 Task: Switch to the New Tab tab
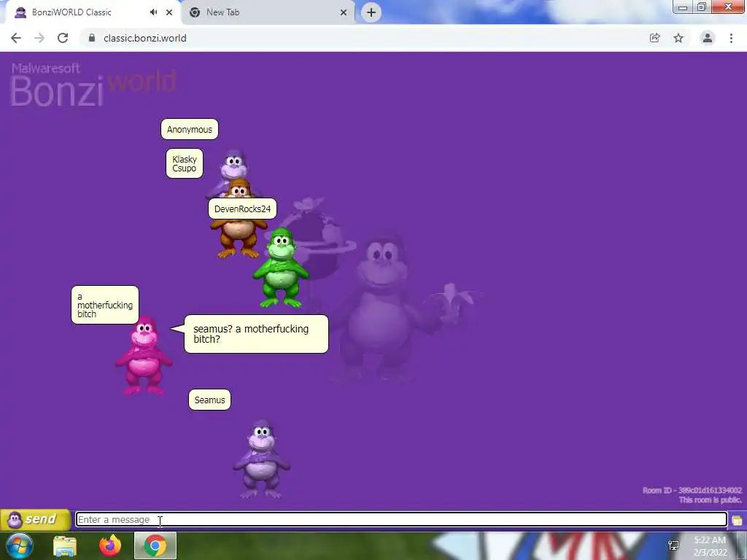[267, 12]
